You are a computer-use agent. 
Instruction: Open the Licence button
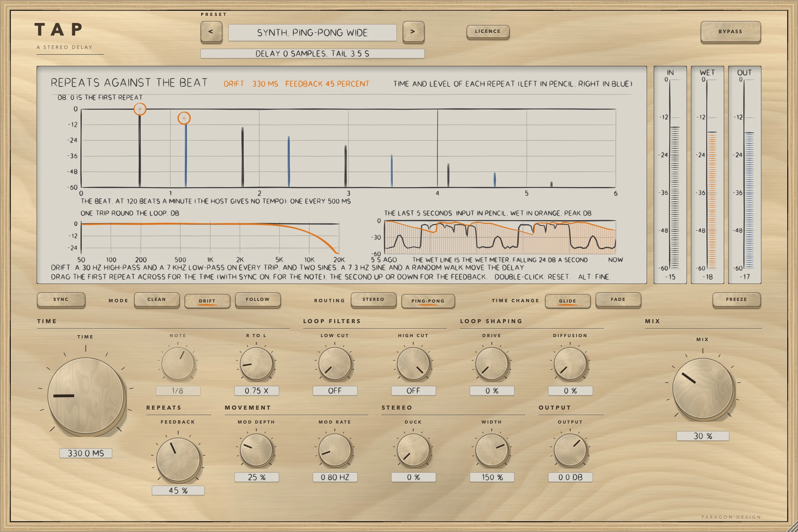click(x=488, y=32)
